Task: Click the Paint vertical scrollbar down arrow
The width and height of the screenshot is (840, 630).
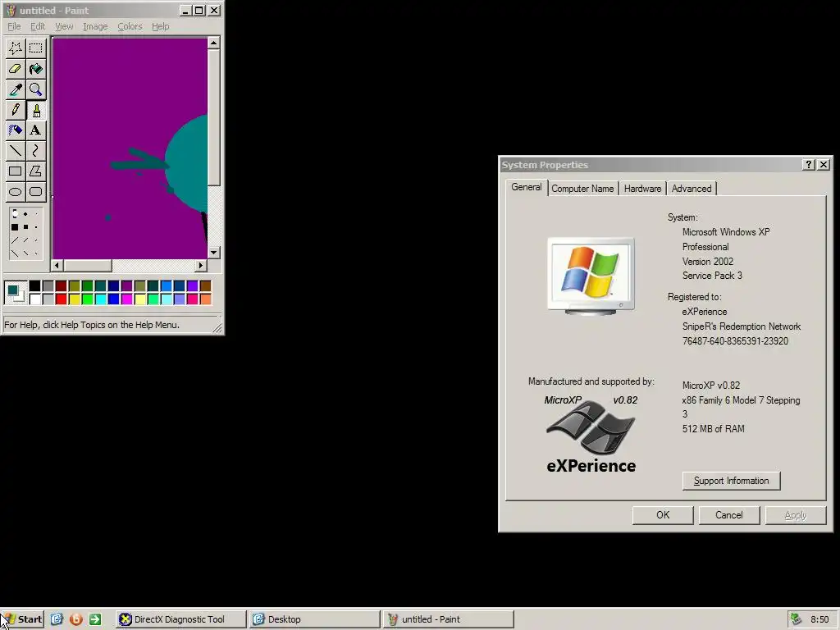Action: [214, 253]
